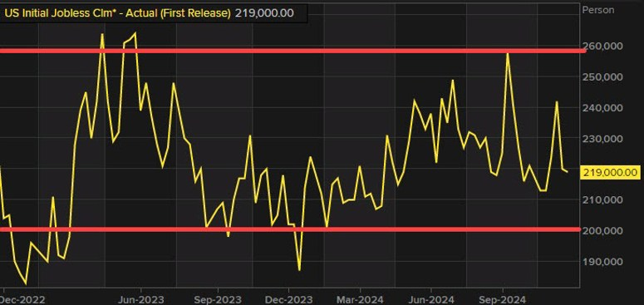Image resolution: width=644 pixels, height=305 pixels.
Task: Click the 219,000.00 value in chart legend
Action: [264, 13]
